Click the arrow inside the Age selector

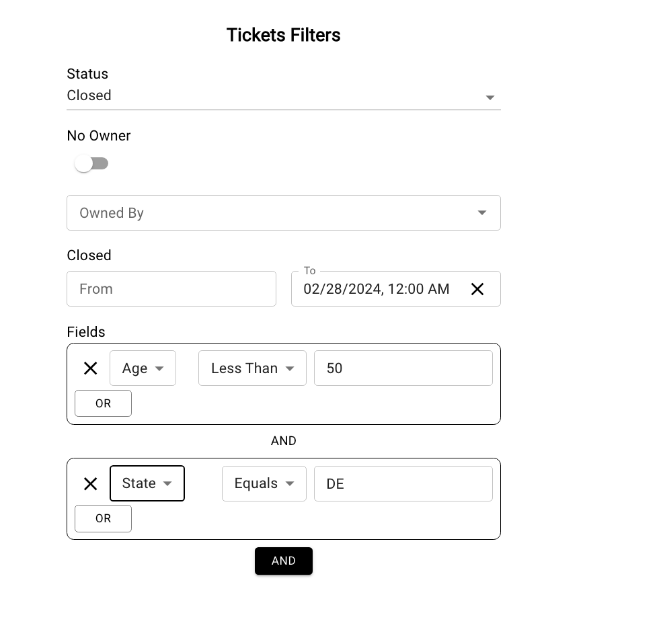click(x=160, y=368)
